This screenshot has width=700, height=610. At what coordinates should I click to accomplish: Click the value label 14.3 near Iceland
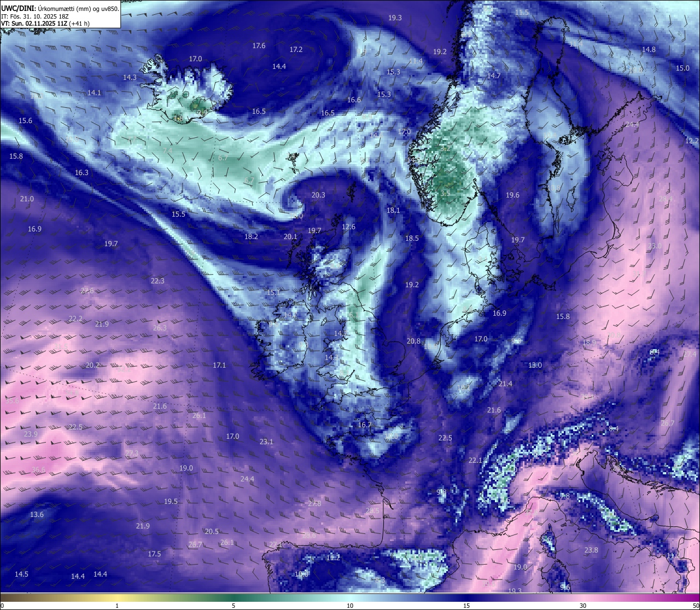coord(130,77)
